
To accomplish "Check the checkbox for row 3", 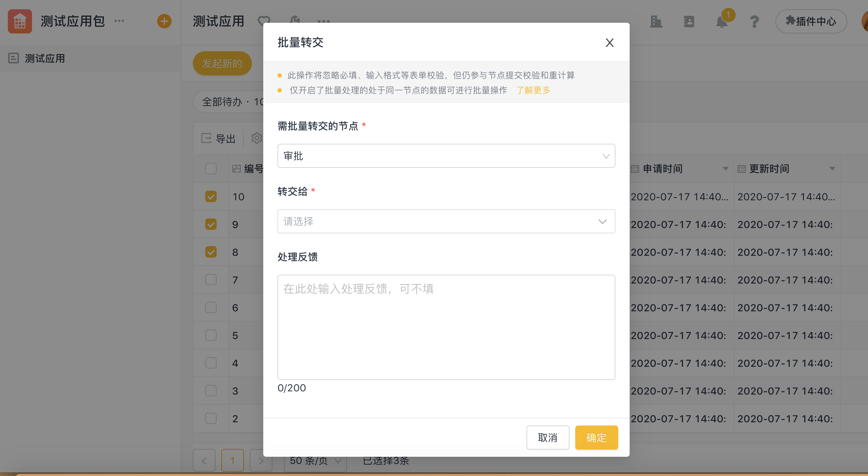I will [211, 391].
